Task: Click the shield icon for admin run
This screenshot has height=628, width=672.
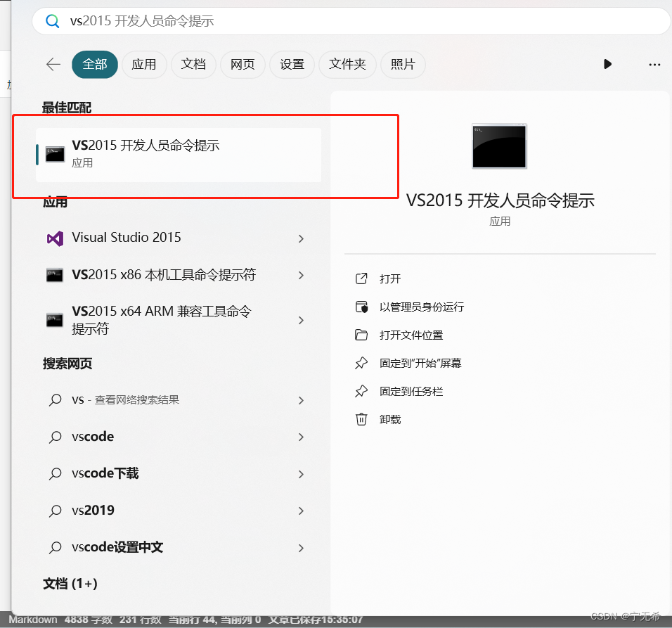Action: (361, 307)
